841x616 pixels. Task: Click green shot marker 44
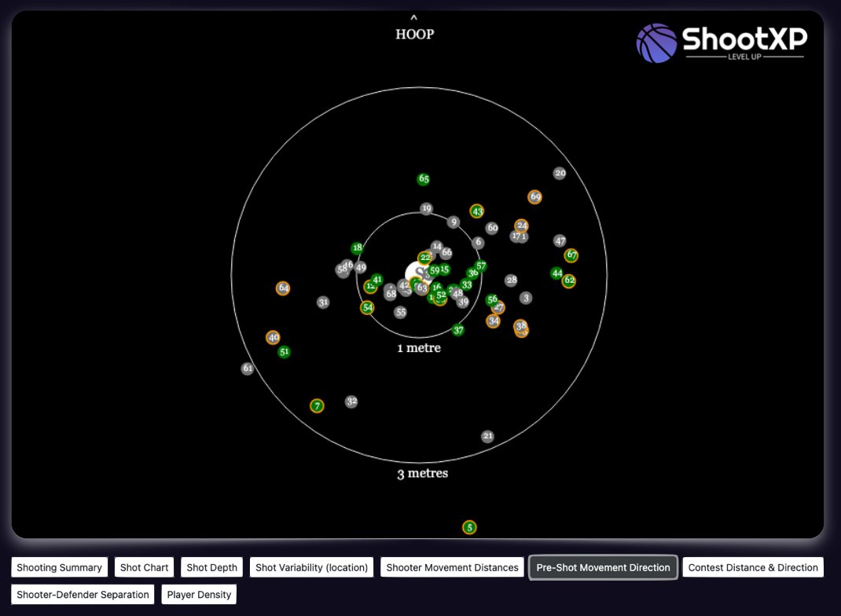coord(556,273)
